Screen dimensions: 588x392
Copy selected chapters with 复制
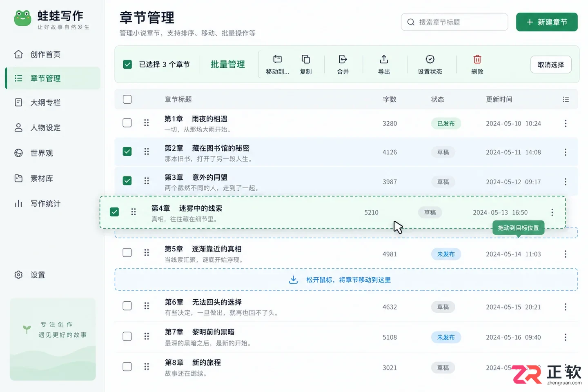pyautogui.click(x=305, y=65)
